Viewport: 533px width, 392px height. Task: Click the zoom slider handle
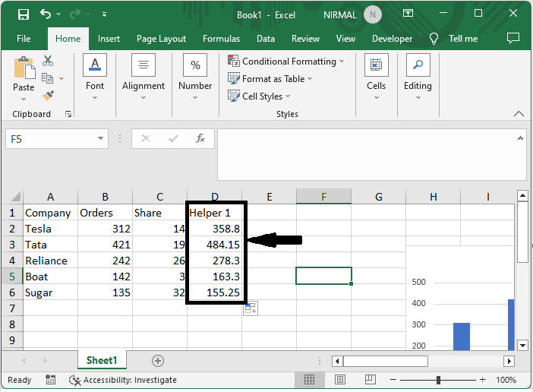tap(438, 380)
